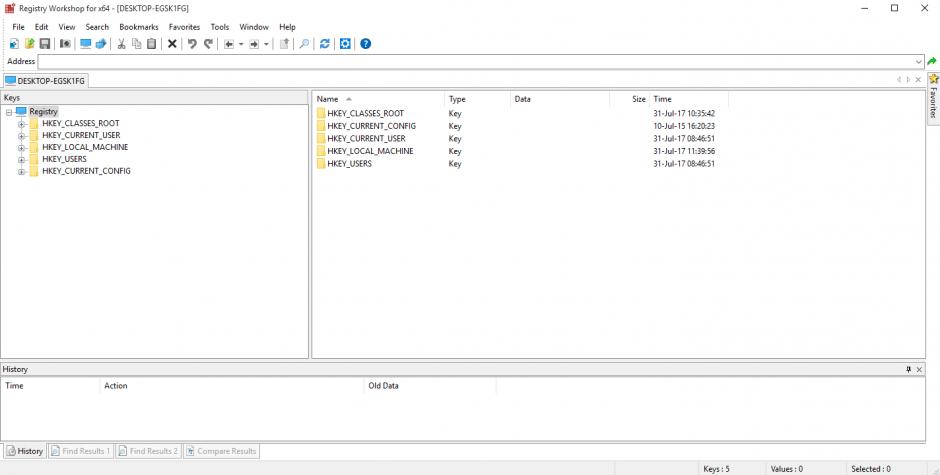Open the Bookmarks menu
Image resolution: width=940 pixels, height=475 pixels.
(138, 27)
